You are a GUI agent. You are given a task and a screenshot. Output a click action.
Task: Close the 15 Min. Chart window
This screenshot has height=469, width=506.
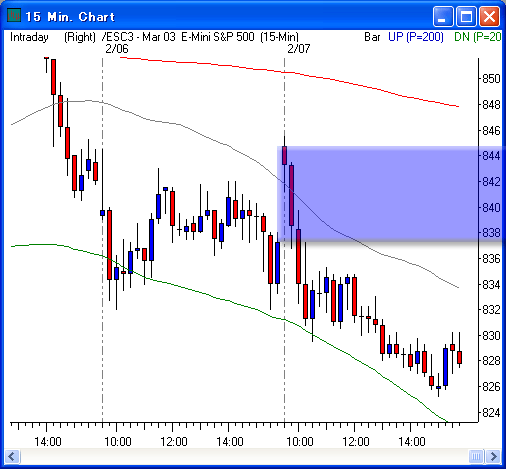(x=489, y=16)
